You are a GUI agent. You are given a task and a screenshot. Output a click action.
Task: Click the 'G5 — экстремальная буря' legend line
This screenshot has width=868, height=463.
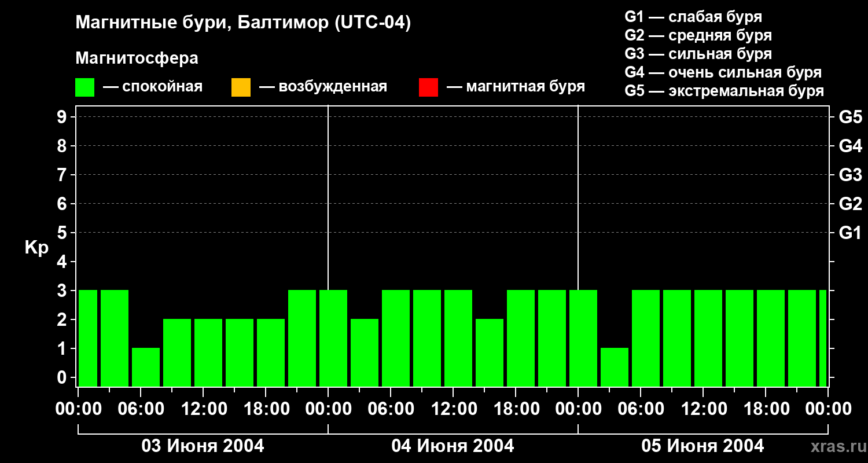(724, 91)
